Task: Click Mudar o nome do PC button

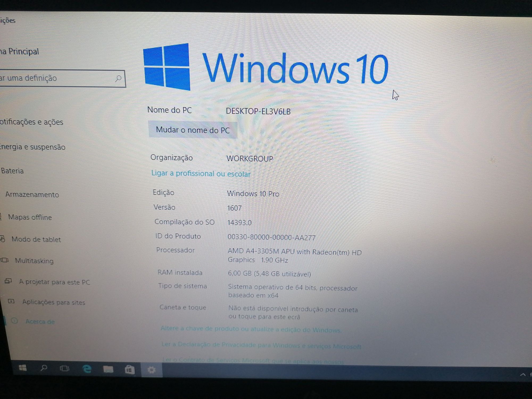Action: point(192,130)
